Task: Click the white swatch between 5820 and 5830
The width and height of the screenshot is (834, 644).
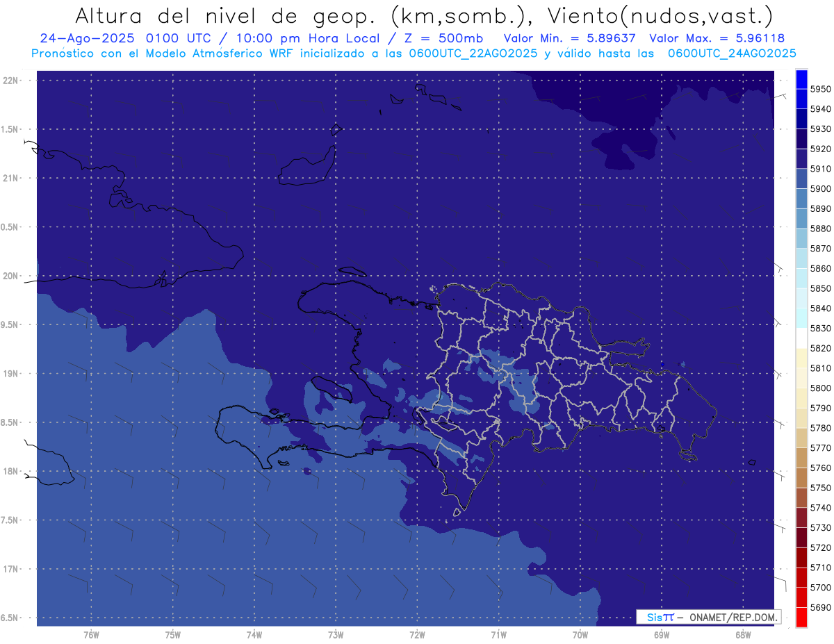Action: [x=801, y=338]
